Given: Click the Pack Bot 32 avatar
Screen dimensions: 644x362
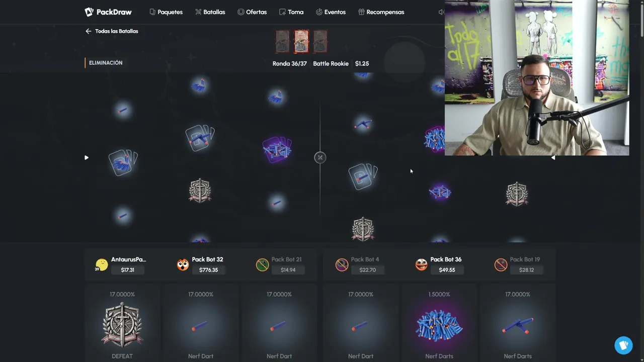Looking at the screenshot, I should 183,264.
